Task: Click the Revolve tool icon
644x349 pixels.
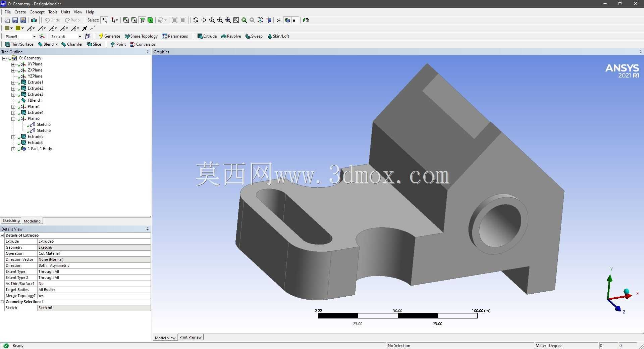Action: (x=224, y=36)
